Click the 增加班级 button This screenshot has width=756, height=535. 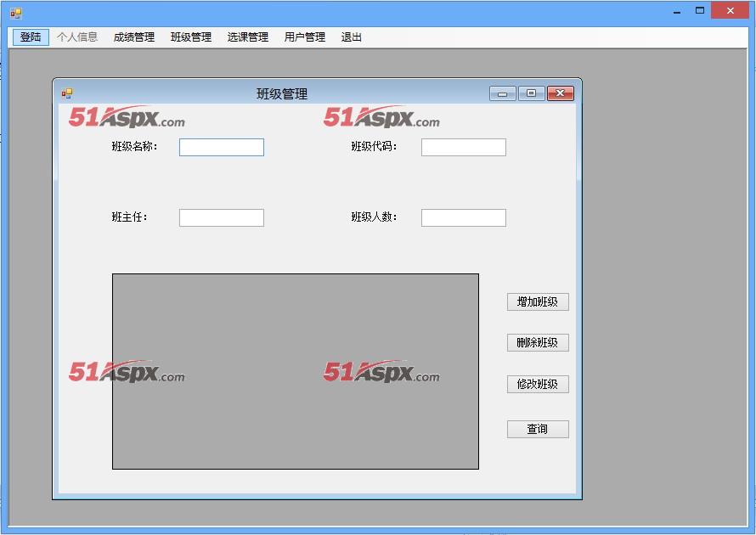coord(538,302)
